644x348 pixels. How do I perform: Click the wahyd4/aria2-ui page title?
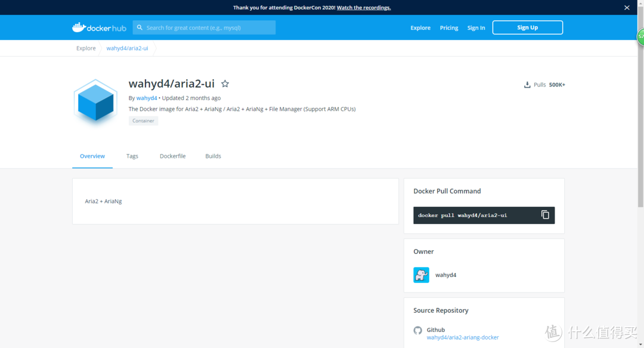click(172, 83)
